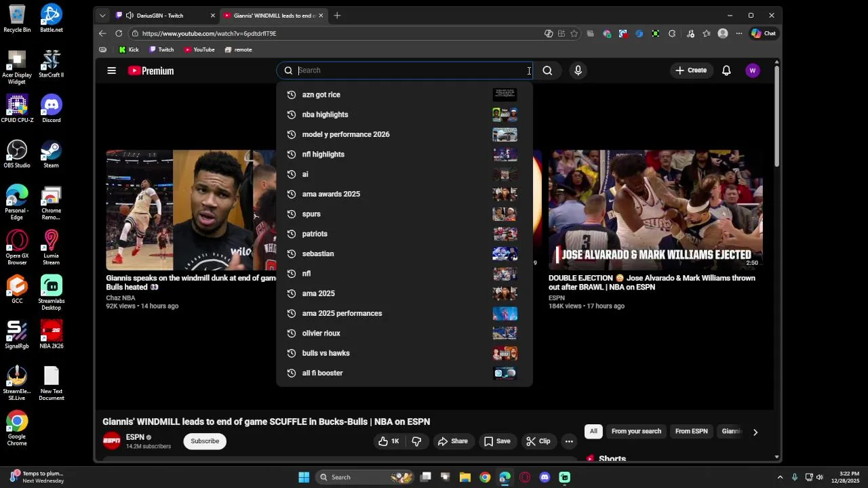868x488 pixels.
Task: Save the video to a playlist
Action: pyautogui.click(x=497, y=441)
